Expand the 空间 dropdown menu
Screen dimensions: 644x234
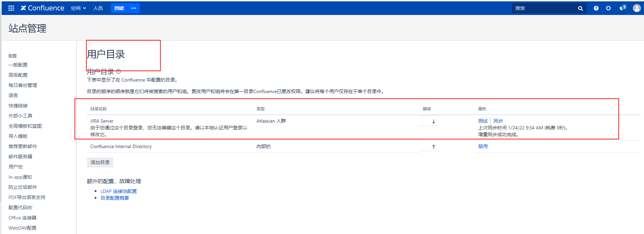coord(78,8)
